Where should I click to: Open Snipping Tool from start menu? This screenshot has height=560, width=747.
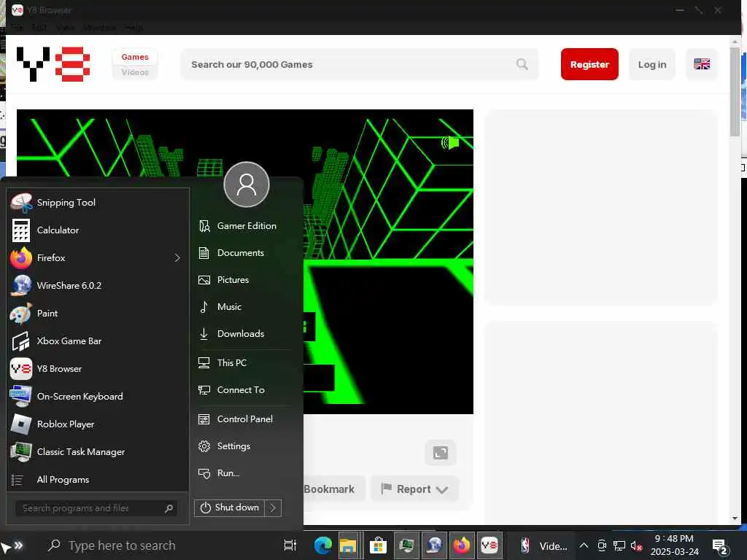pos(98,203)
